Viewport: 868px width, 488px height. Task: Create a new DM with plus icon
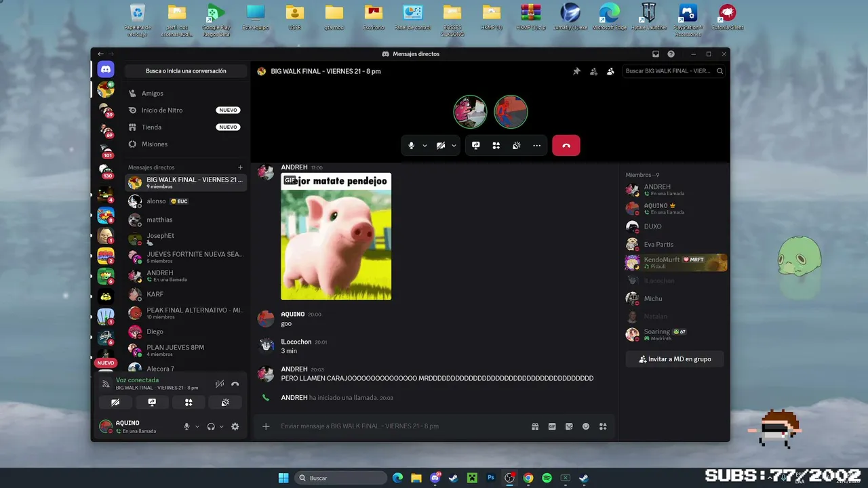[x=240, y=167]
